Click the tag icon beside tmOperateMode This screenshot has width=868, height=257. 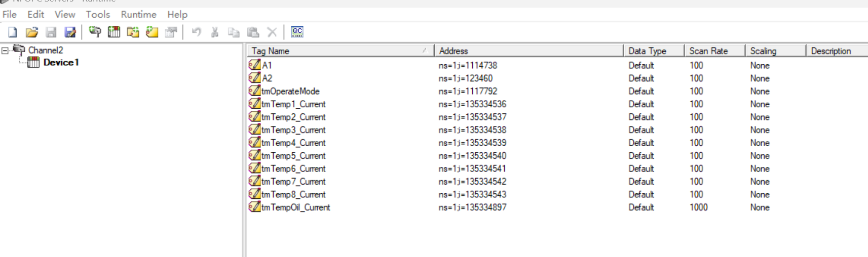tap(254, 91)
